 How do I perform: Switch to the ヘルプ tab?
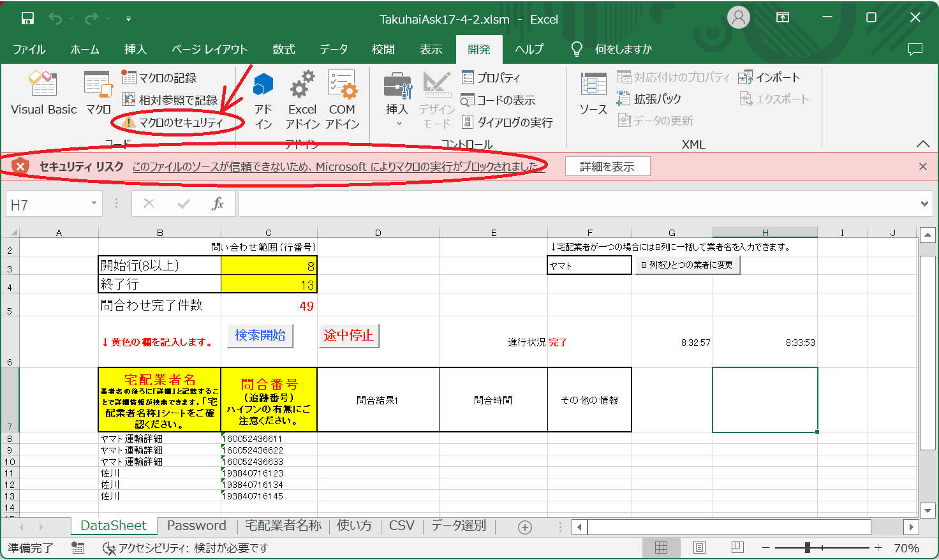529,49
